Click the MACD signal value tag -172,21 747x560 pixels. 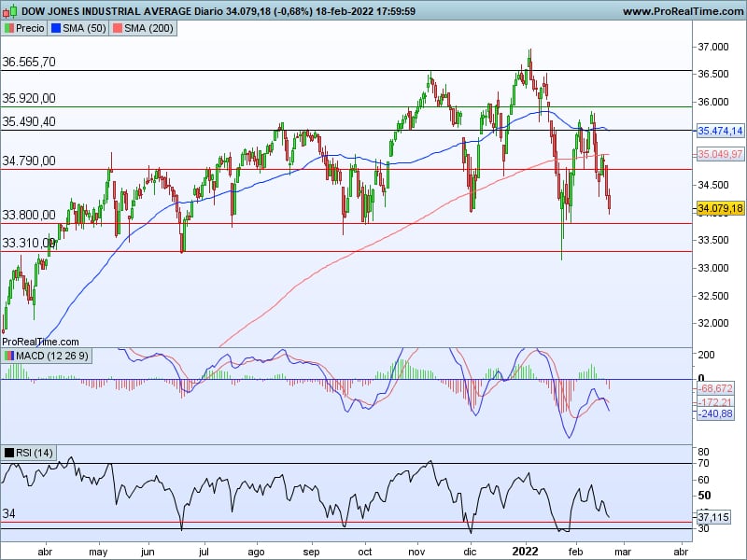tap(715, 403)
